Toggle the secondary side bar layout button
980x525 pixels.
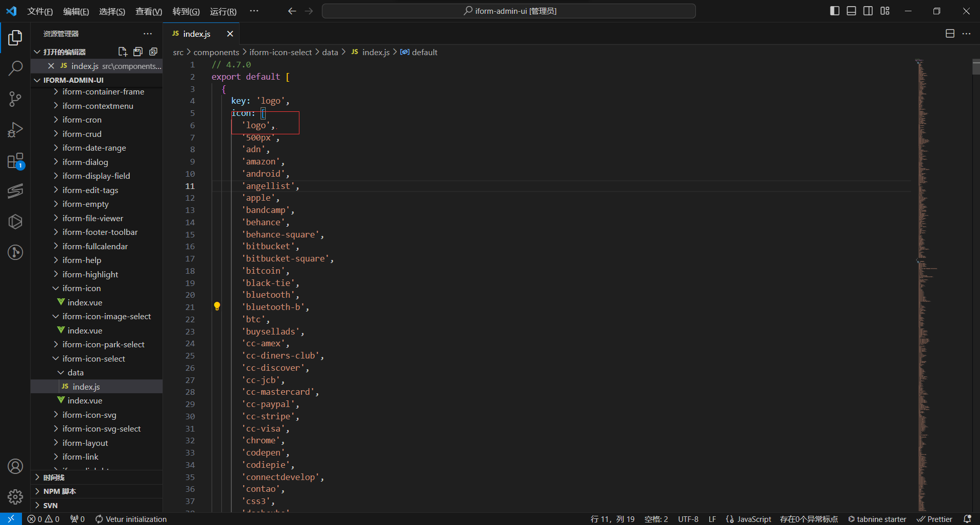tap(868, 11)
